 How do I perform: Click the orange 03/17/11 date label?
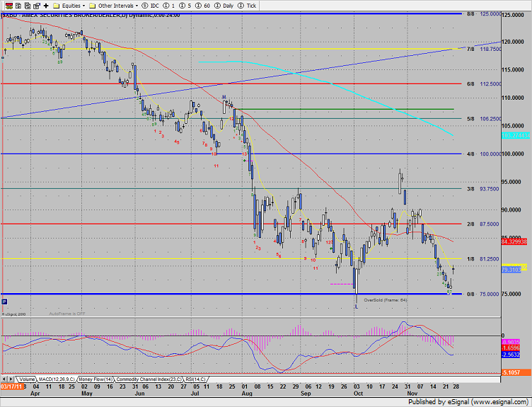coord(12,386)
